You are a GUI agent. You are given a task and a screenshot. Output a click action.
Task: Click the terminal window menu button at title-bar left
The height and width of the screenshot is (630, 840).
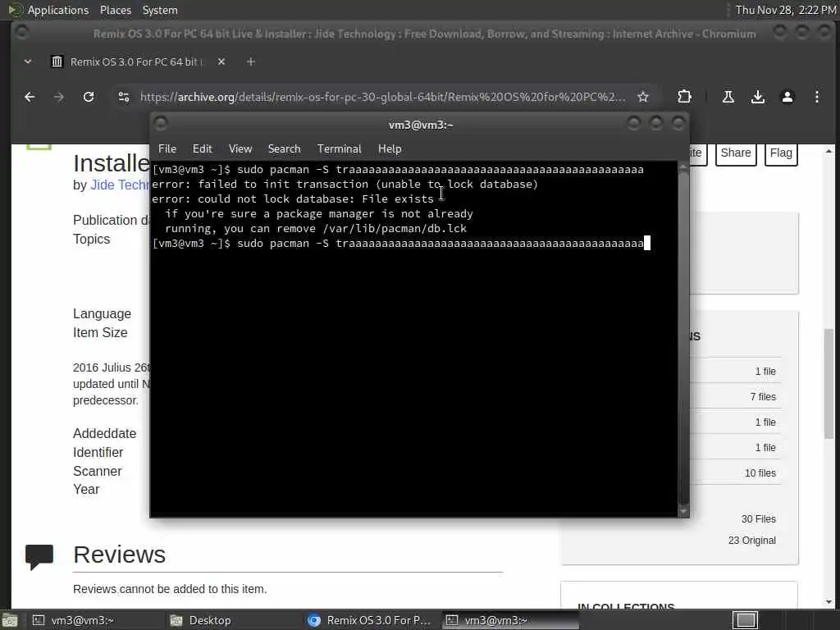point(161,124)
